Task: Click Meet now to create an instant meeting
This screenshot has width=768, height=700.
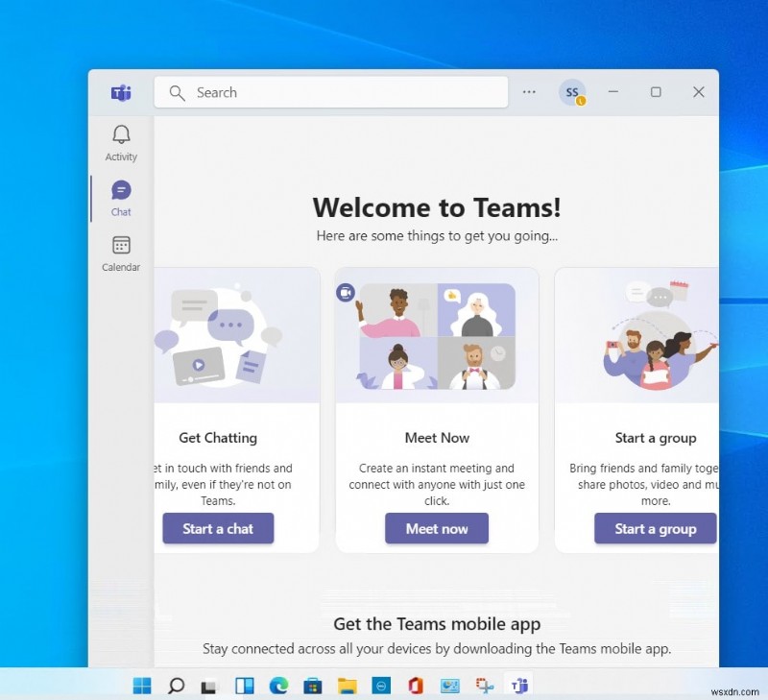Action: 437,528
